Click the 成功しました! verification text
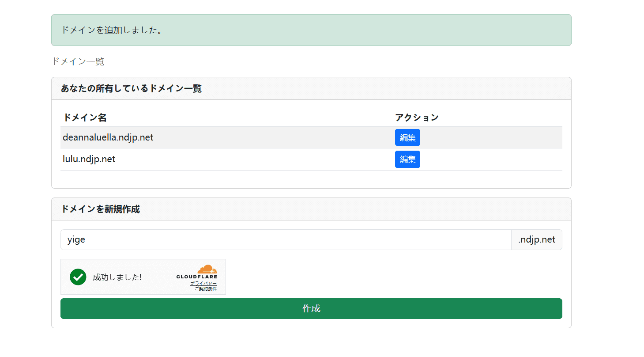 pyautogui.click(x=117, y=277)
